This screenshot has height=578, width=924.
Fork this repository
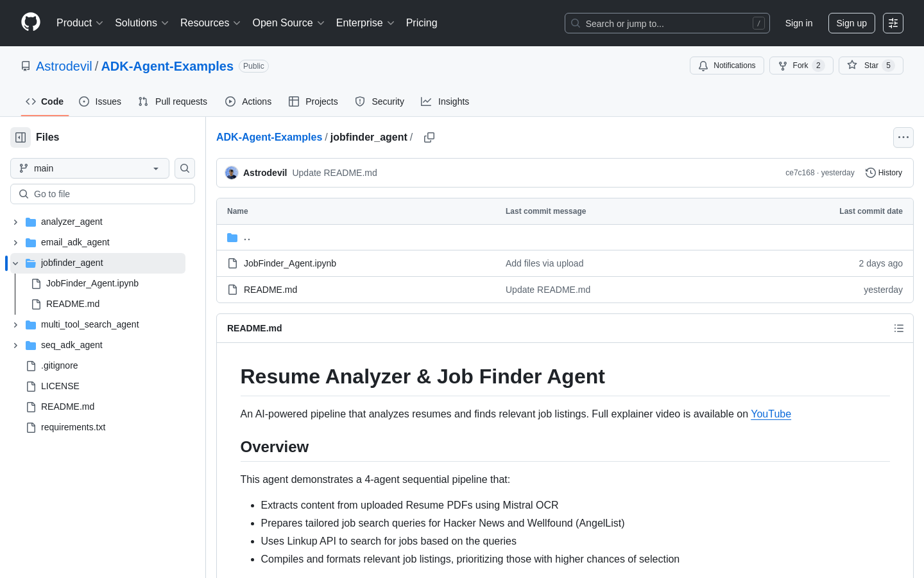(x=801, y=66)
